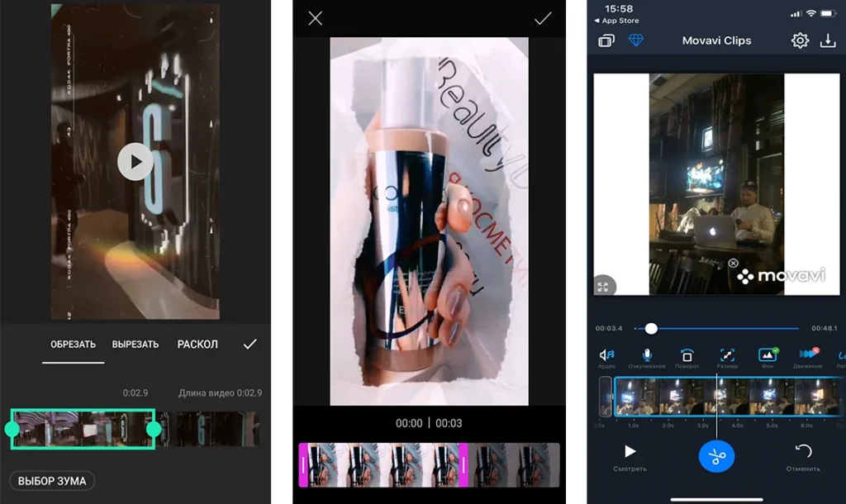Go back to App Store

[x=616, y=21]
